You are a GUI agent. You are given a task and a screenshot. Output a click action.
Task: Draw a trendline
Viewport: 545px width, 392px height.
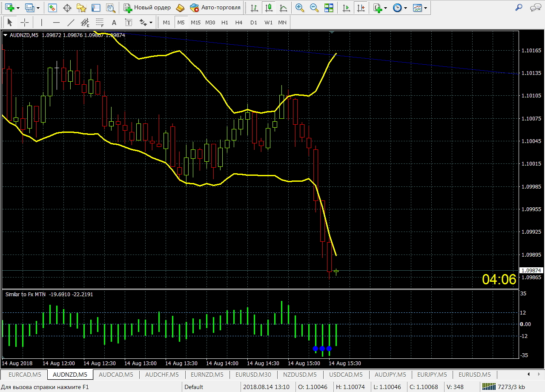pos(71,23)
